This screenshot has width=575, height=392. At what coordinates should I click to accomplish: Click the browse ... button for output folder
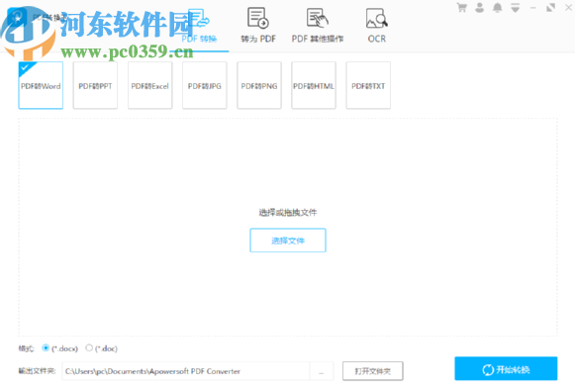click(322, 371)
